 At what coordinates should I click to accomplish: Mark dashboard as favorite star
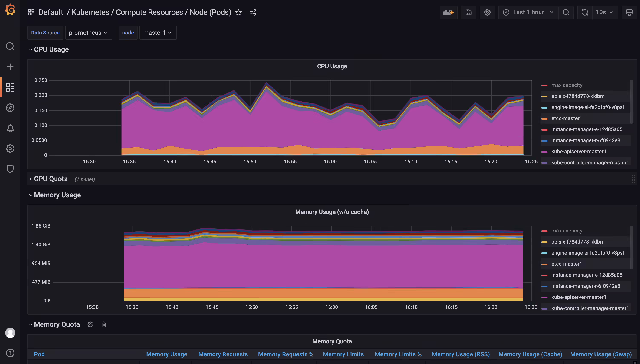coord(238,12)
